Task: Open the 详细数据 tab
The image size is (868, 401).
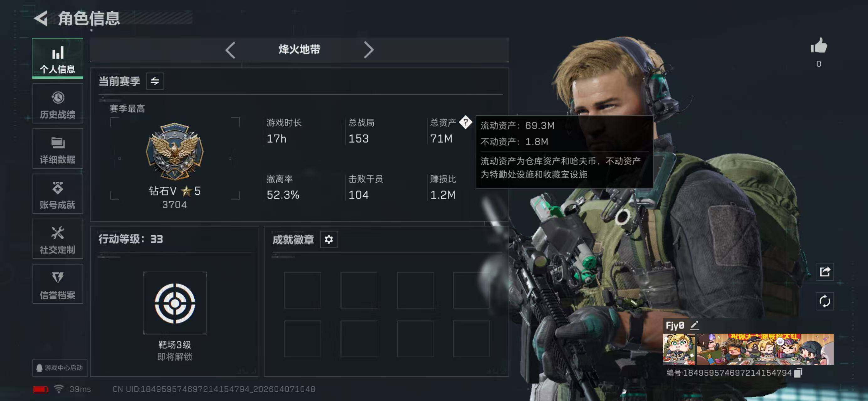Action: (x=58, y=148)
